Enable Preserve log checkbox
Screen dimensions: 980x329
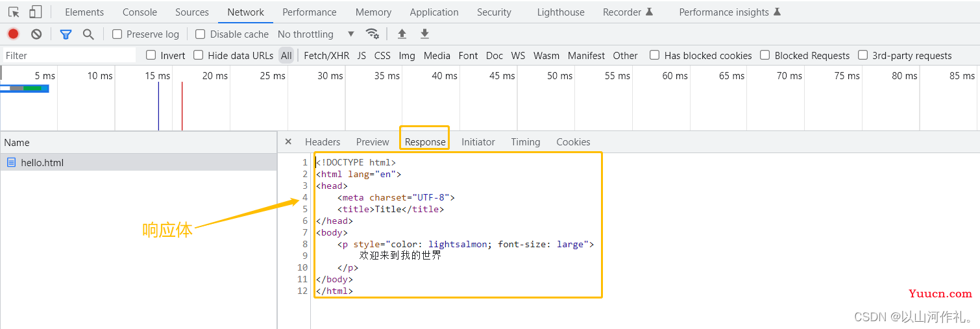(117, 34)
